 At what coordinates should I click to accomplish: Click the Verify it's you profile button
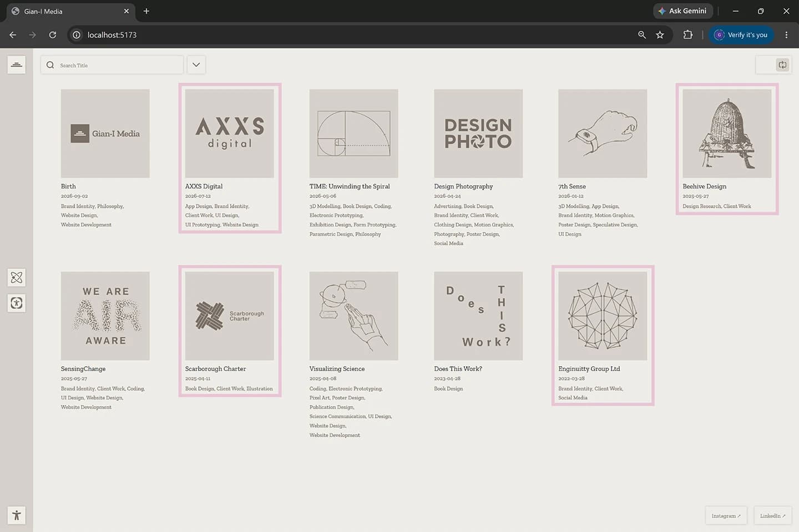(741, 34)
